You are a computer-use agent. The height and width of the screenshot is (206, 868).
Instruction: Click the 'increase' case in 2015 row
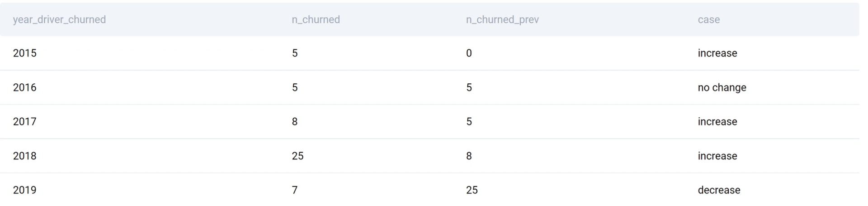(717, 53)
